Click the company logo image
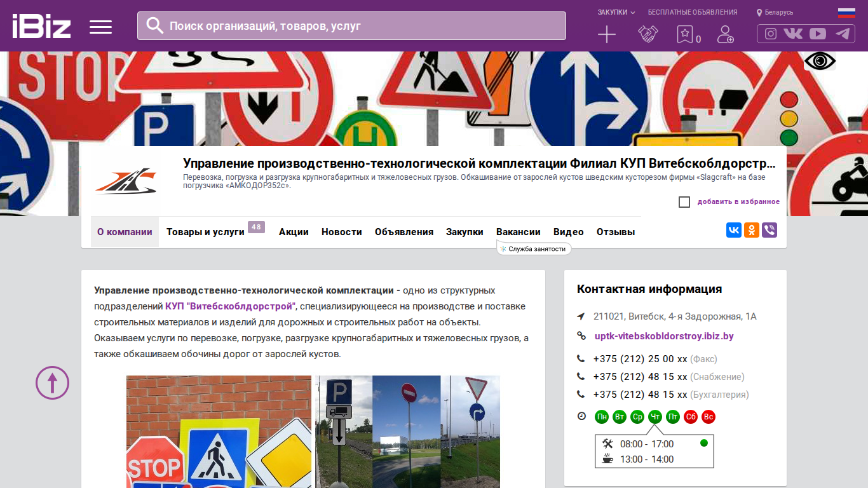This screenshot has height=488, width=868. pos(125,181)
